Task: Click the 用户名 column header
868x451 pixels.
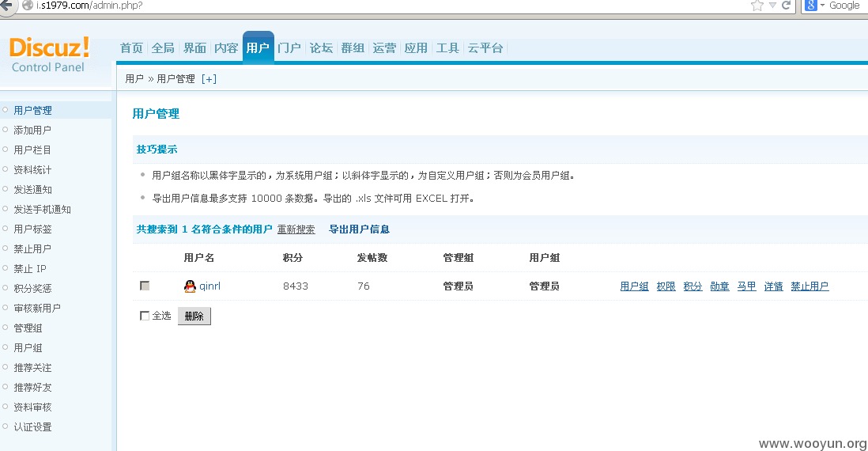Action: click(x=198, y=258)
